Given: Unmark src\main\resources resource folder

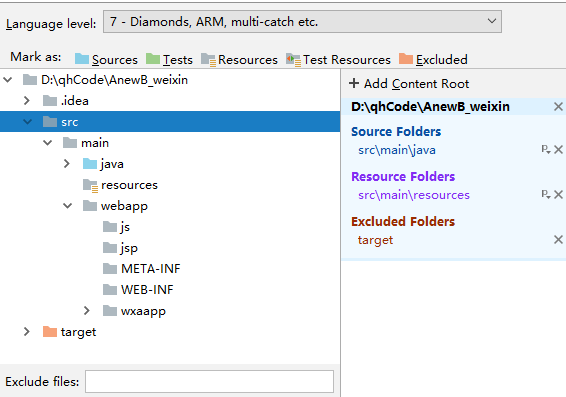Looking at the screenshot, I should (x=558, y=195).
